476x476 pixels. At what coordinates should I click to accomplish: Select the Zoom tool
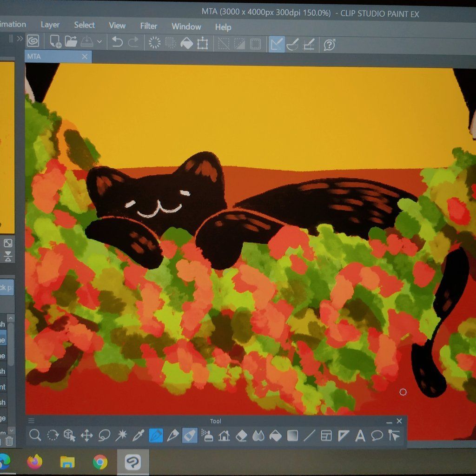35,435
